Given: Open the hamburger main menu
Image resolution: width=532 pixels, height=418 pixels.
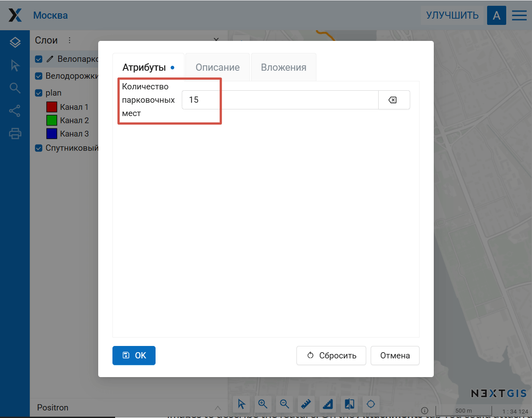Looking at the screenshot, I should pos(519,16).
